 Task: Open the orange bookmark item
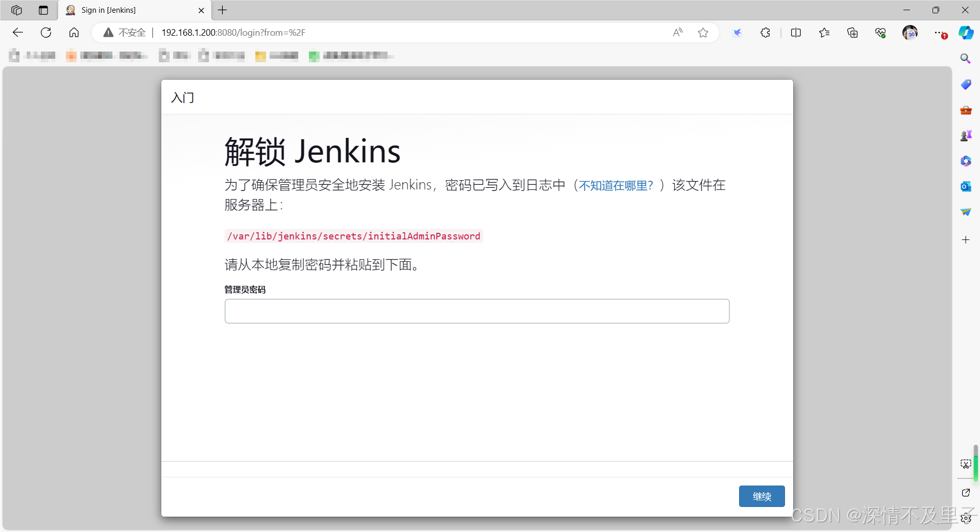pos(107,56)
